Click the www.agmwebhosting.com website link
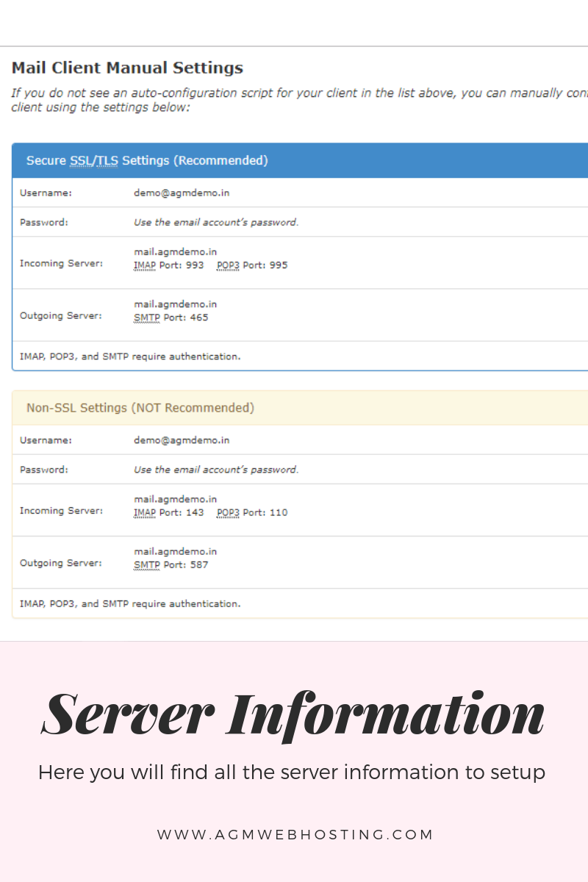Viewport: 588px width, 882px height. [x=294, y=834]
